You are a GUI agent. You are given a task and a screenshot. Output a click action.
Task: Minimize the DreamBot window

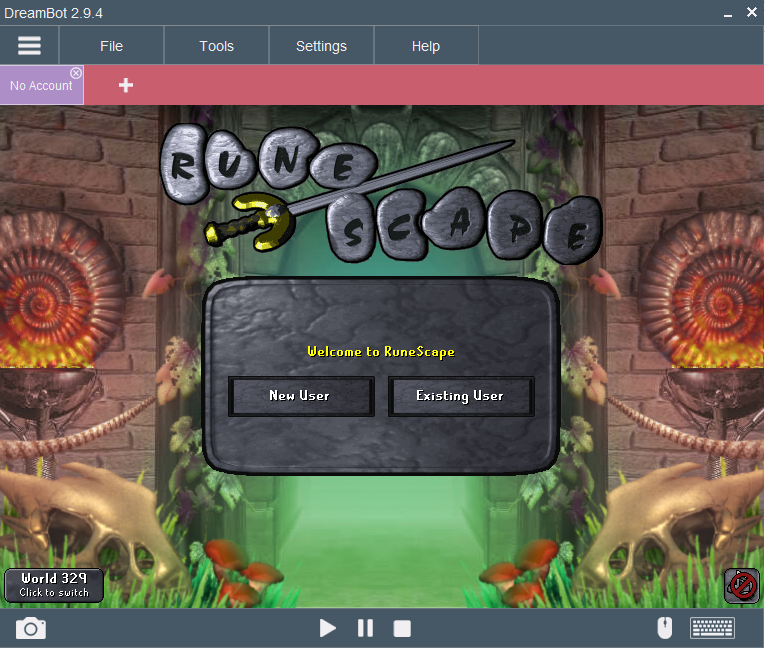click(728, 14)
